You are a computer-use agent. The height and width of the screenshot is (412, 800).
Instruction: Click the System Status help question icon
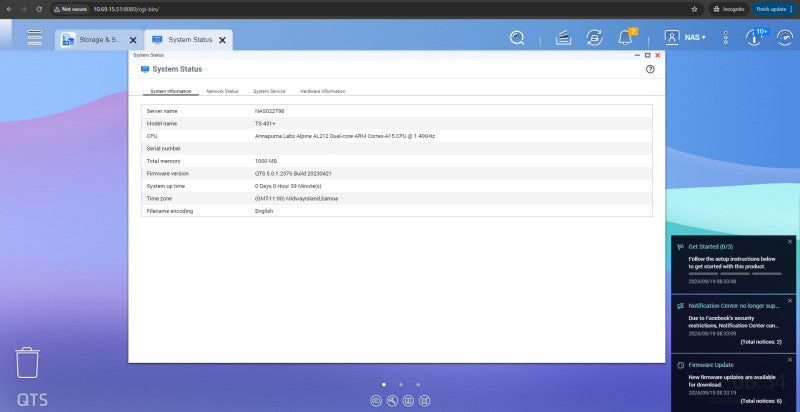click(x=650, y=69)
